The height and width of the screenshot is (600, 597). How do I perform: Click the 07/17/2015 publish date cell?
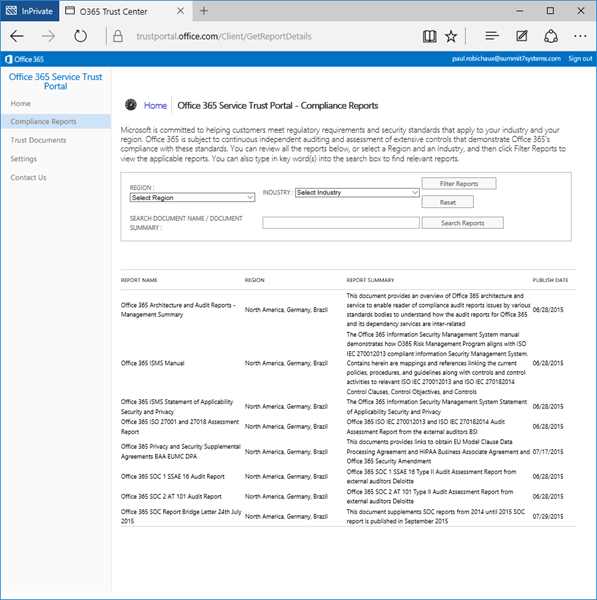(x=548, y=452)
